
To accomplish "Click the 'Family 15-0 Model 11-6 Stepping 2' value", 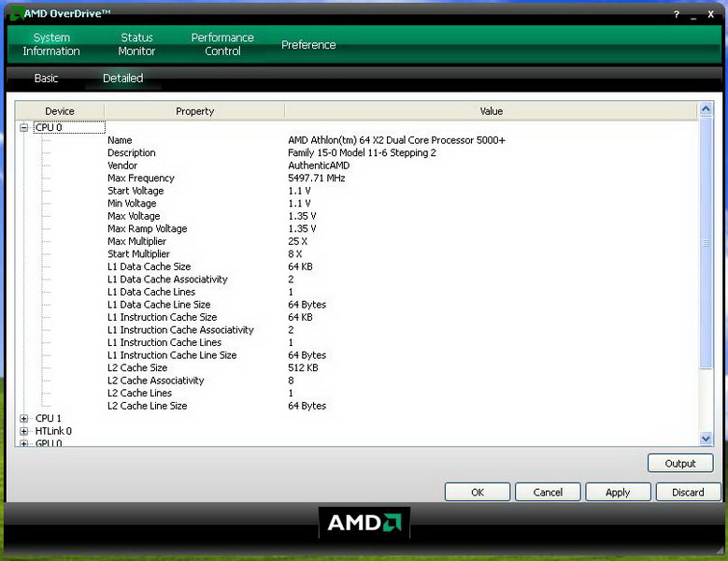I will tap(362, 152).
